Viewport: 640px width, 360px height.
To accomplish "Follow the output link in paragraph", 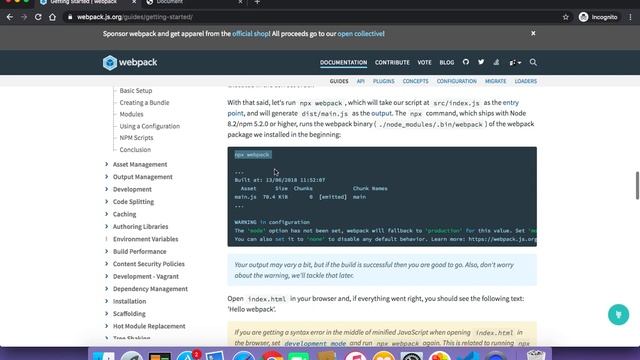I will coord(381,113).
